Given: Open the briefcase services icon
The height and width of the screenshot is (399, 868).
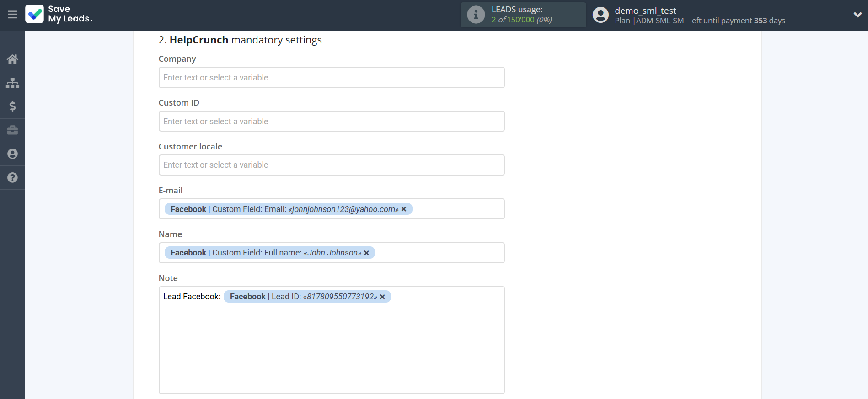Looking at the screenshot, I should (x=12, y=130).
